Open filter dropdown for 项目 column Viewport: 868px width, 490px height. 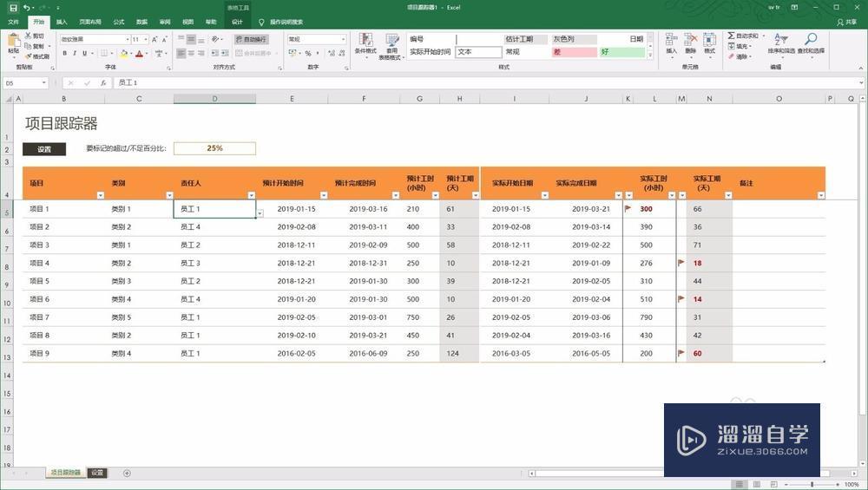click(x=101, y=195)
